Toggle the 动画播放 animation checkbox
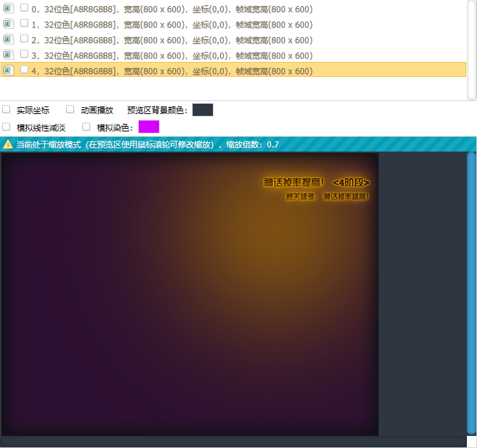 (x=70, y=109)
